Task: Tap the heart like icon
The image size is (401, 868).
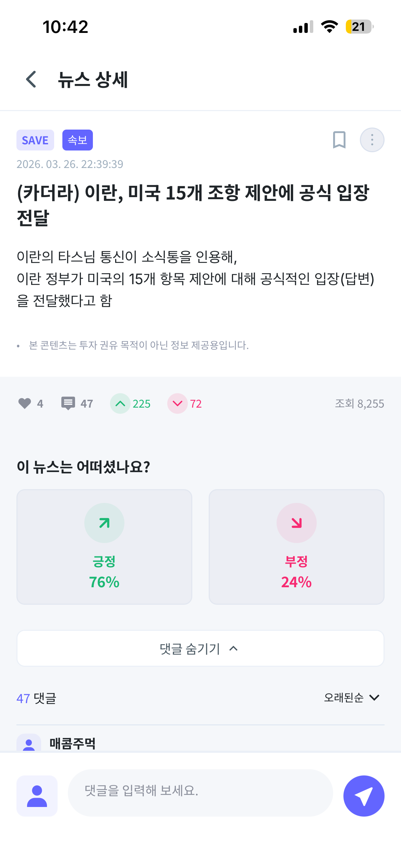Action: (x=25, y=403)
